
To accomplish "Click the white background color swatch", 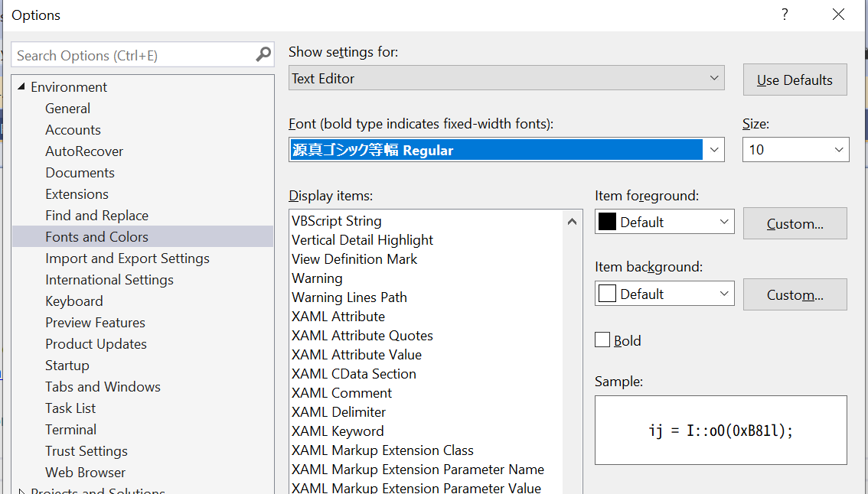I will pos(608,294).
